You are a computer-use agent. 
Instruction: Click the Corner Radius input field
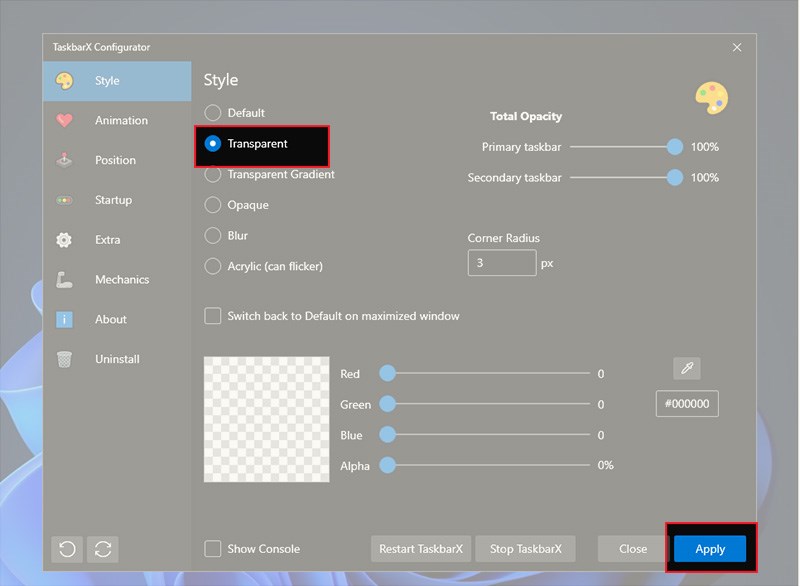(502, 262)
